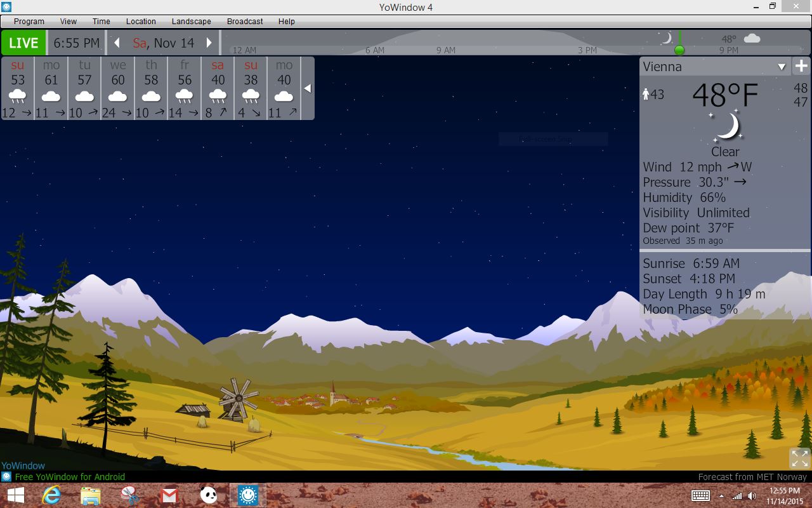The image size is (812, 508).
Task: Click the Free YoWindow for Android link
Action: [70, 477]
